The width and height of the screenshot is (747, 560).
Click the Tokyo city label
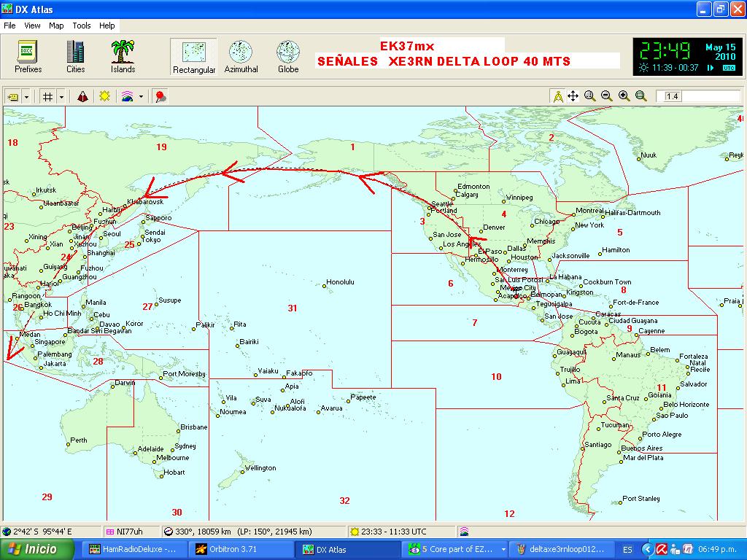[151, 239]
